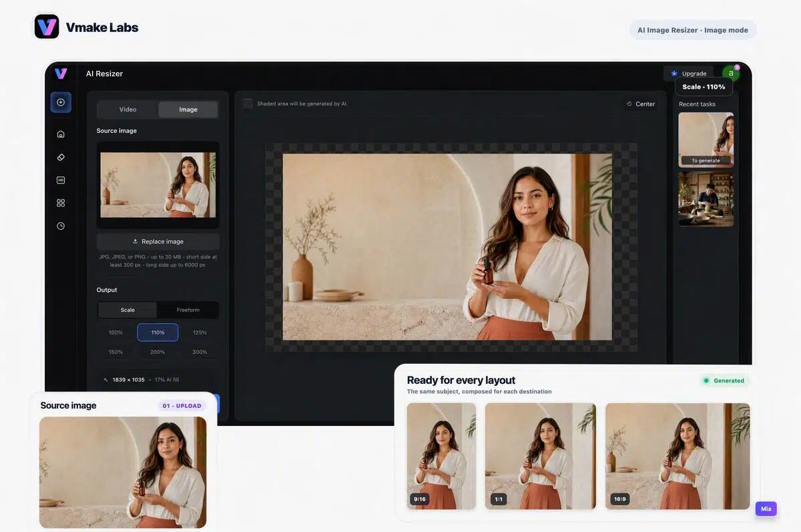
Task: Click the green dot in Generated badge
Action: point(706,380)
